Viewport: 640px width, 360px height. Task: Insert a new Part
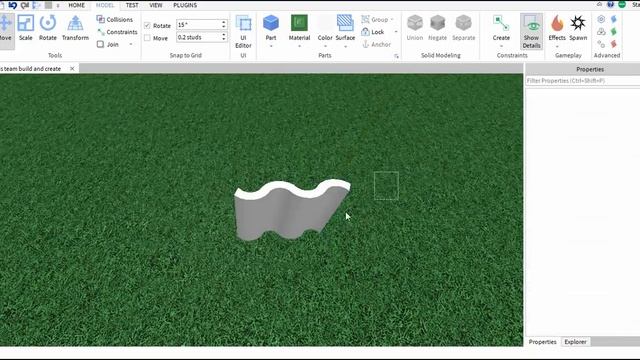[271, 27]
